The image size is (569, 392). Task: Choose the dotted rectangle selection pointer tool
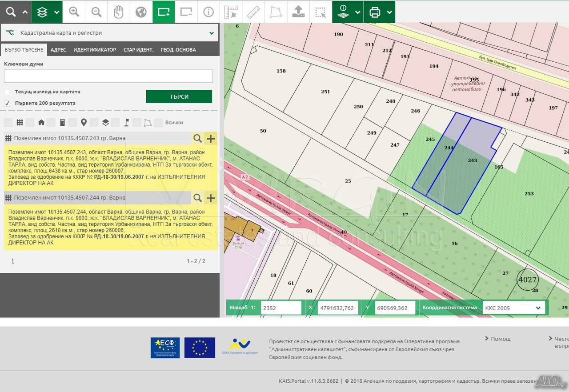tap(321, 12)
